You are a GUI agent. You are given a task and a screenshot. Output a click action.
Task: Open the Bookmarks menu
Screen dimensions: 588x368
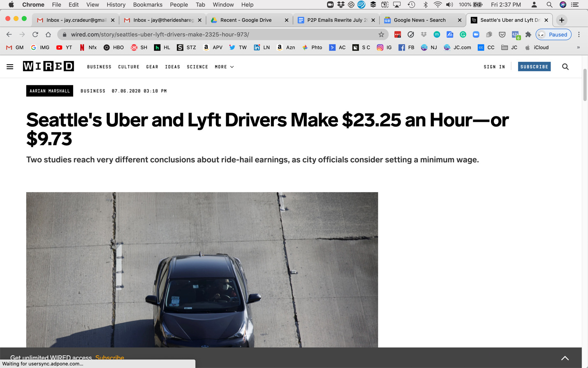pos(148,5)
